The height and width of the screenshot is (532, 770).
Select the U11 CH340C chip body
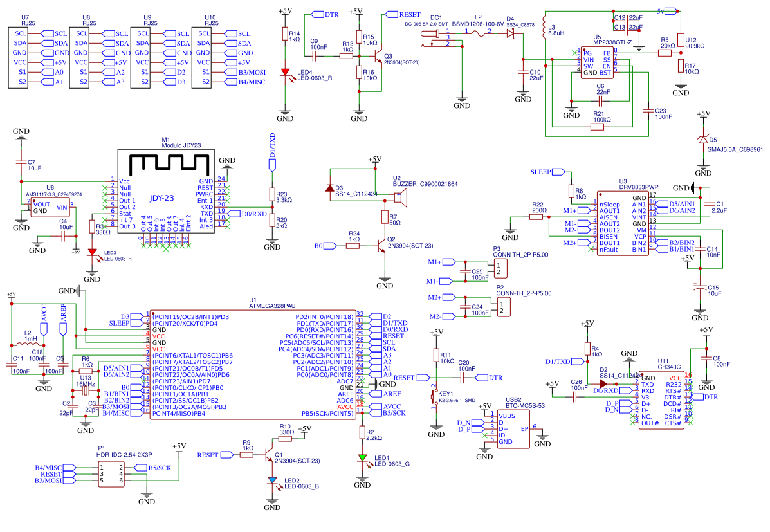661,400
